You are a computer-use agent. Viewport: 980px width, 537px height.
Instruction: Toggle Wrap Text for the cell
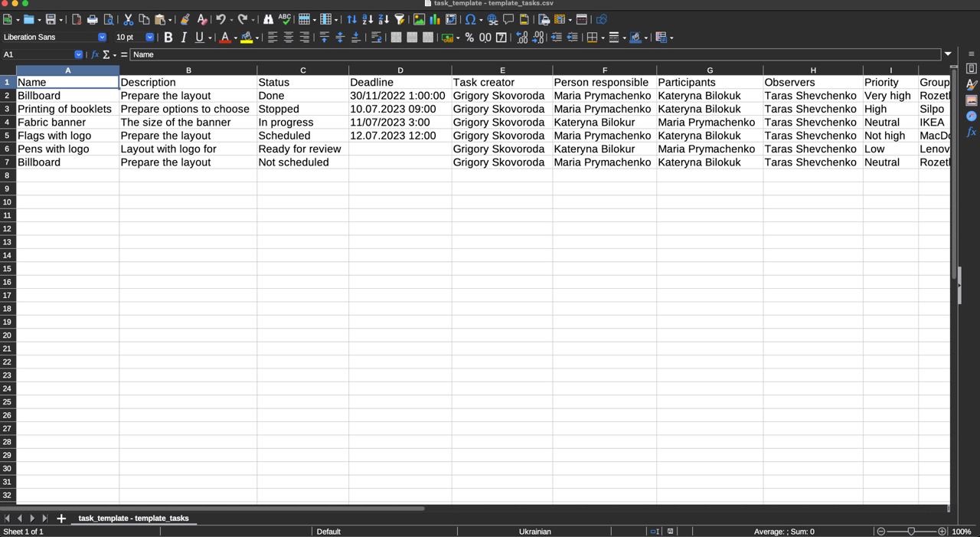coord(376,38)
